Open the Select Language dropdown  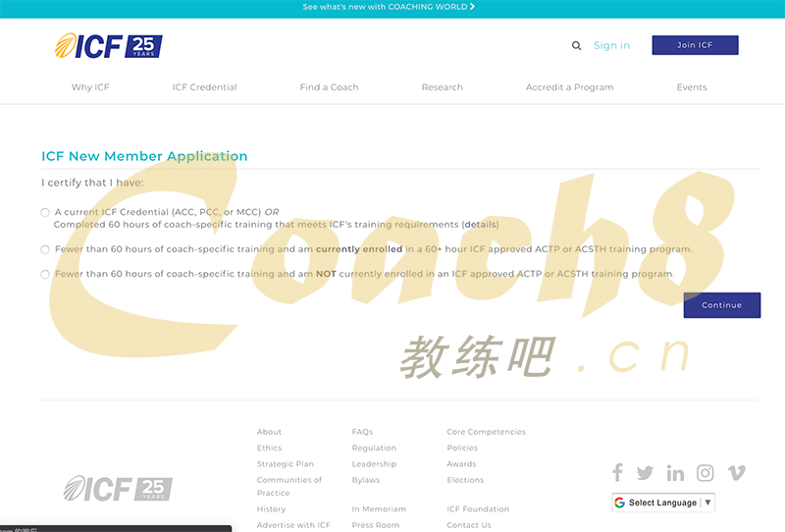[663, 503]
